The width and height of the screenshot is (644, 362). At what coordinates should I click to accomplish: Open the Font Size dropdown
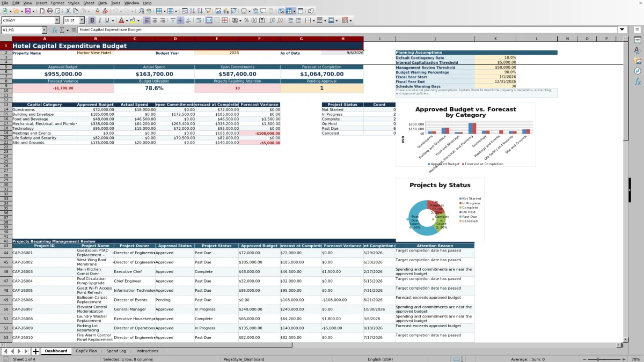(x=82, y=20)
